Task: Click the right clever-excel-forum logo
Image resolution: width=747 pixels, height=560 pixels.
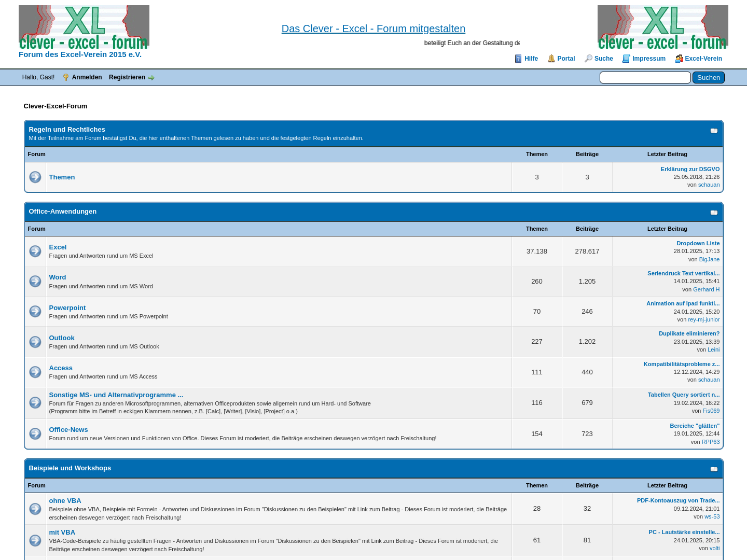Action: [663, 27]
